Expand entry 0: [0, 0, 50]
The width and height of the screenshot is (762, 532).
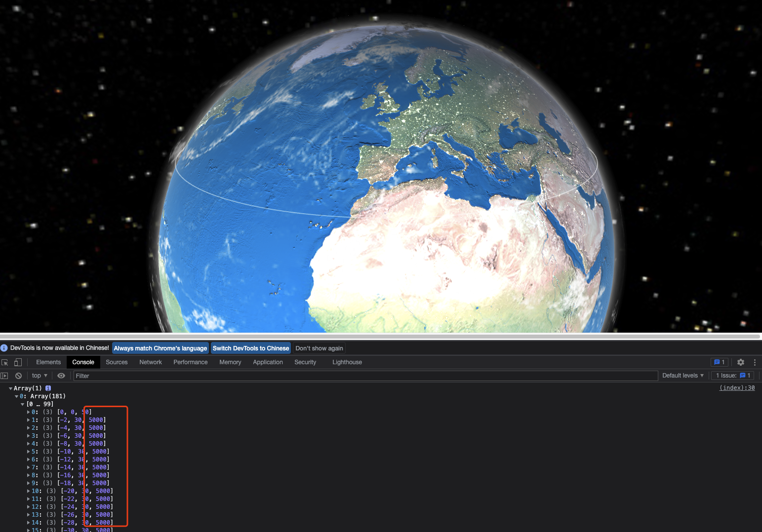(x=29, y=412)
